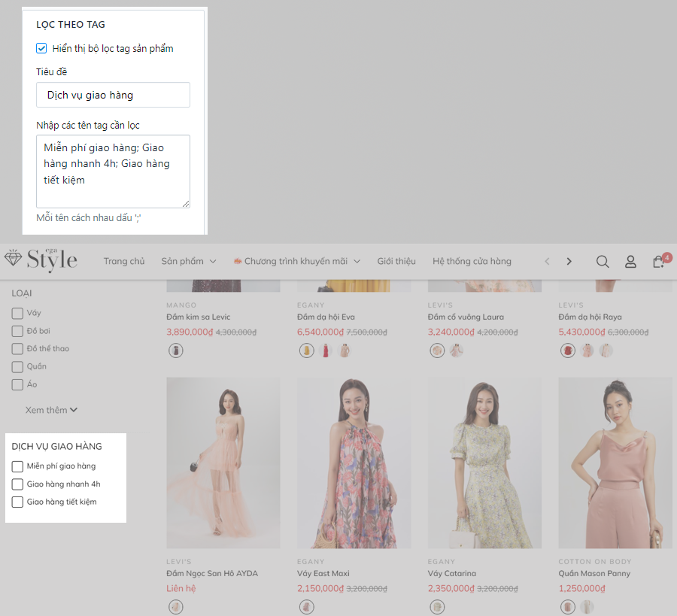The width and height of the screenshot is (677, 616).
Task: Click the next arrow in navigation bar
Action: pyautogui.click(x=569, y=262)
